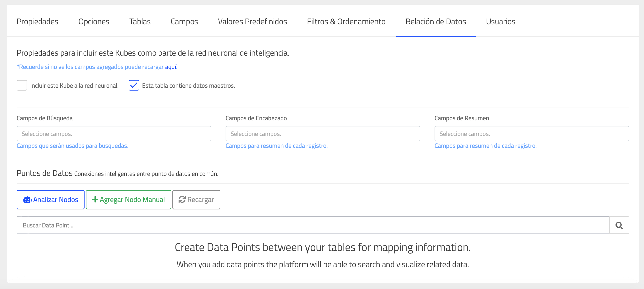
Task: Open the Valores Predefinidos tab
Action: [252, 22]
